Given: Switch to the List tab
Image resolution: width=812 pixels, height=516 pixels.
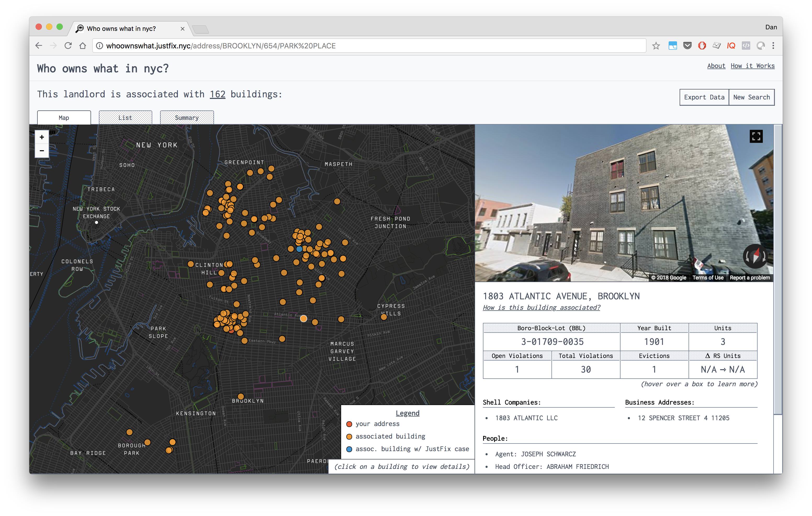Looking at the screenshot, I should [125, 118].
